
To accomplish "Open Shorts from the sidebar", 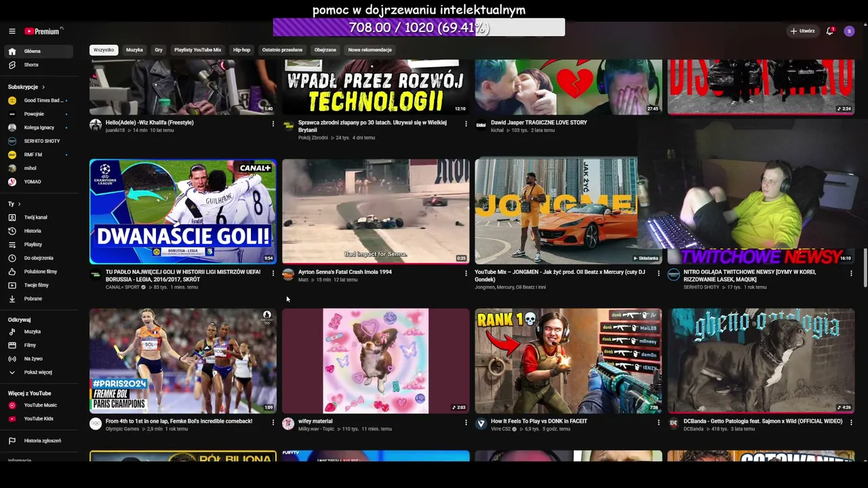I will point(40,65).
